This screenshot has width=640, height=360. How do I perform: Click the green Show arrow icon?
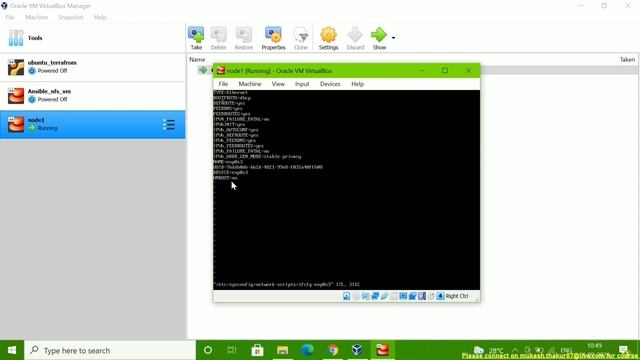[x=379, y=35]
